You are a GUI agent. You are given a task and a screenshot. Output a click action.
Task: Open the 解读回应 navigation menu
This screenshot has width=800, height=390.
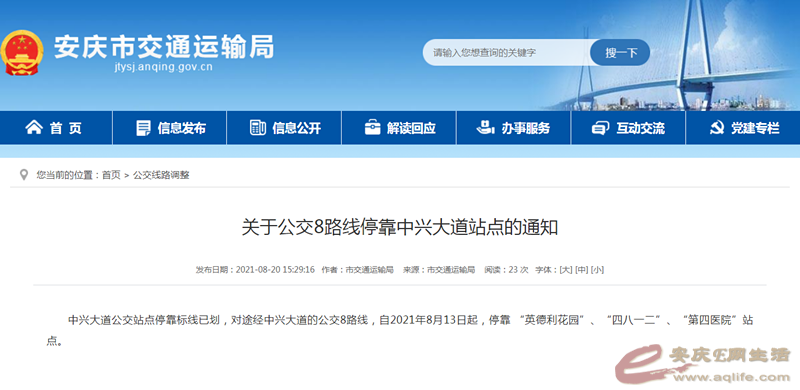pyautogui.click(x=399, y=128)
